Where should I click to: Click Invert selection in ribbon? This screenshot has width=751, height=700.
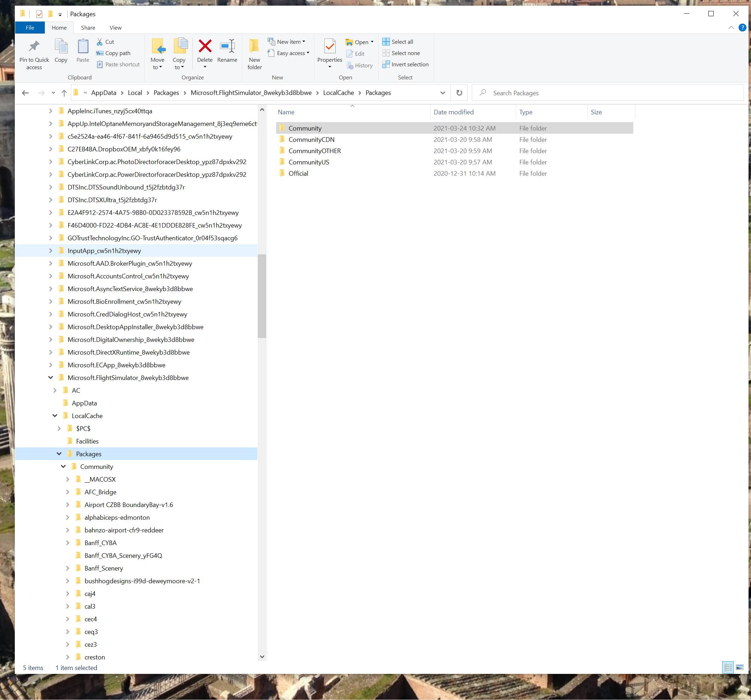[405, 65]
